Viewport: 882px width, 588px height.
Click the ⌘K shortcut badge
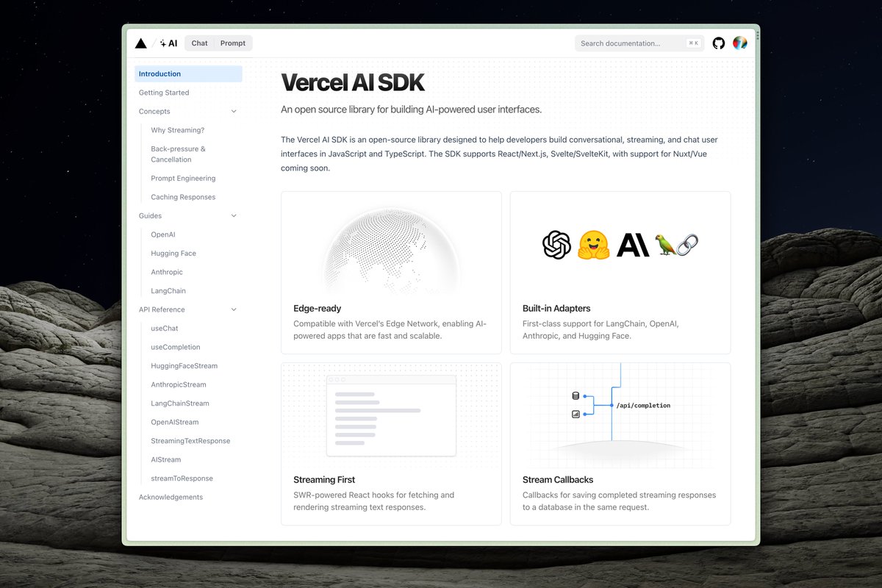[693, 43]
